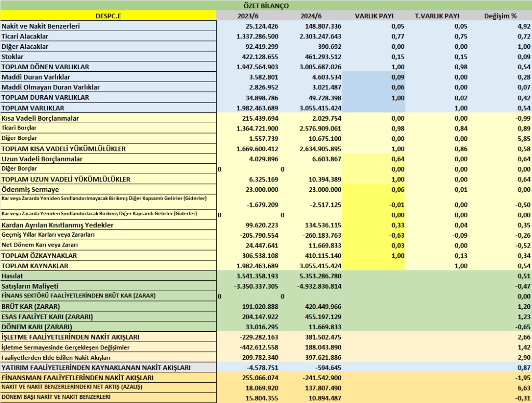532x403 pixels.
Task: Select the Uzun Vadeli Borçlanmalar label
Action: click(x=108, y=159)
